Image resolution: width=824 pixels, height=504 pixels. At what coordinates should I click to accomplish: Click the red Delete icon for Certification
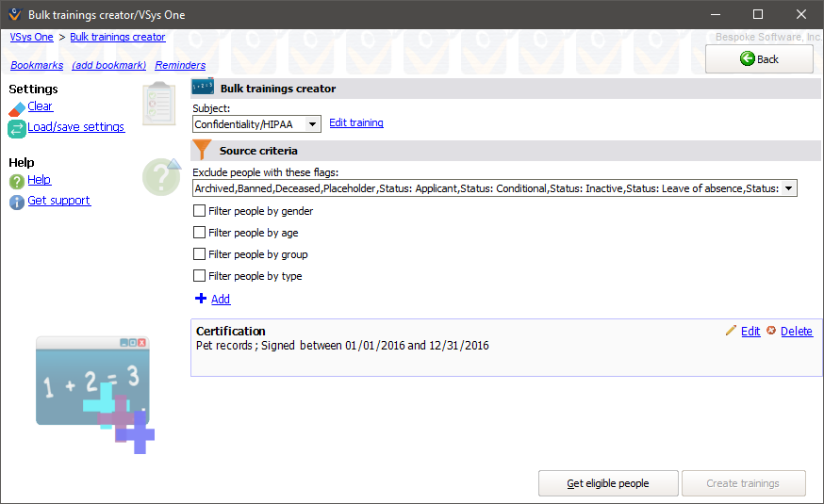(771, 331)
